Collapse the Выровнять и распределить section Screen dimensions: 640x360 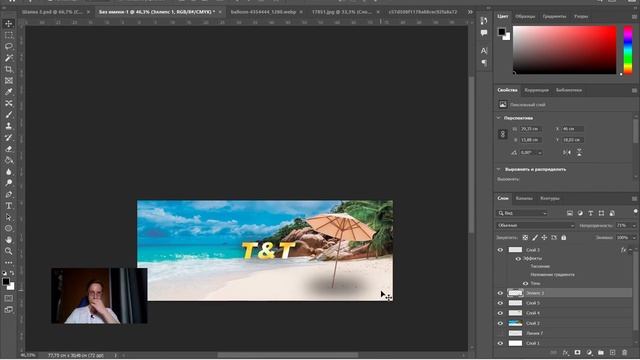point(499,169)
